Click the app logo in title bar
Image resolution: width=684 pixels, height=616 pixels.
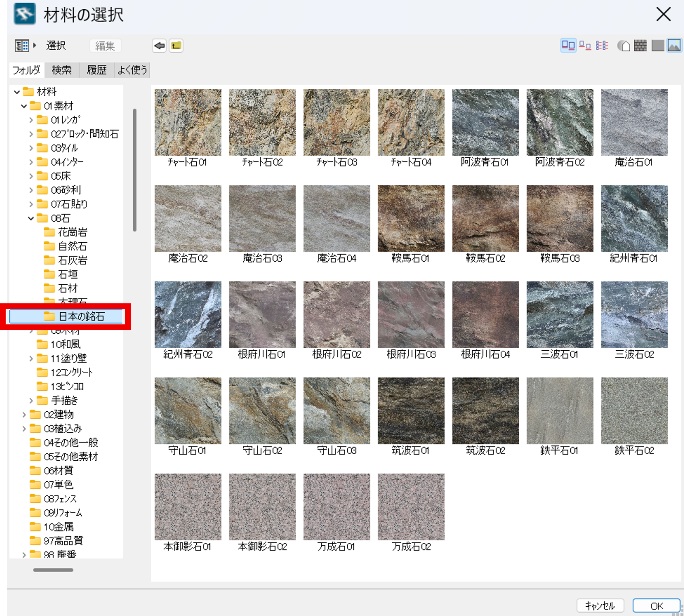pos(25,14)
